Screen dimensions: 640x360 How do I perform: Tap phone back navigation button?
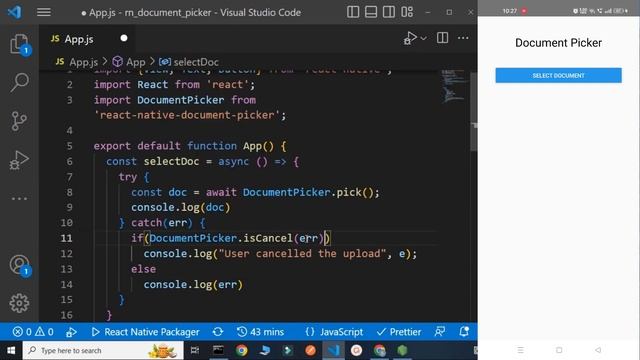(x=598, y=350)
